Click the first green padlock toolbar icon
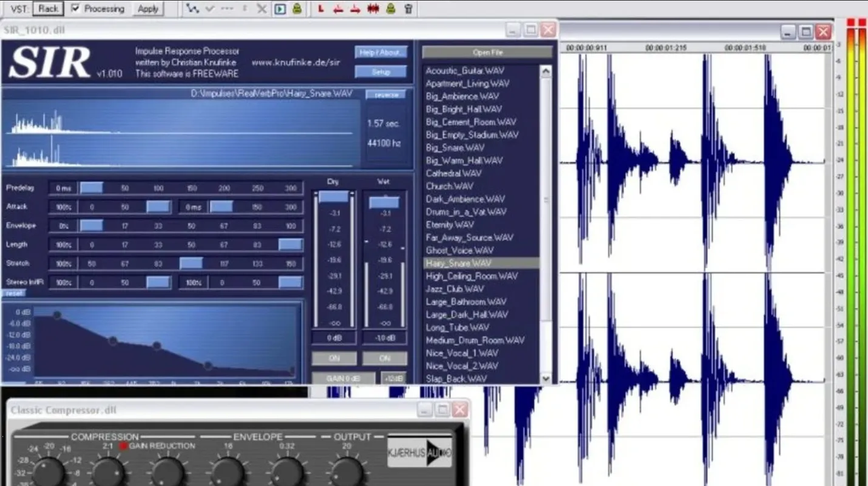The width and height of the screenshot is (868, 486). pyautogui.click(x=297, y=9)
